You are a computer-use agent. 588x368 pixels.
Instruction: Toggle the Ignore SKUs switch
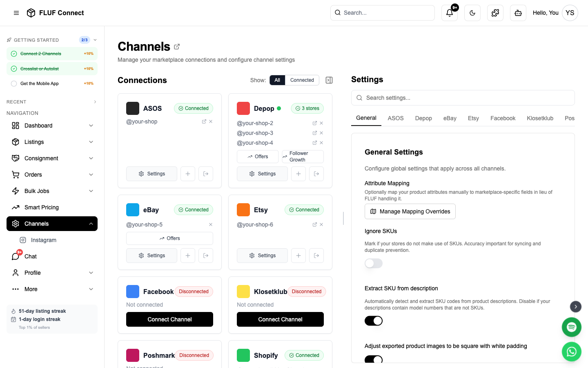[x=374, y=263]
